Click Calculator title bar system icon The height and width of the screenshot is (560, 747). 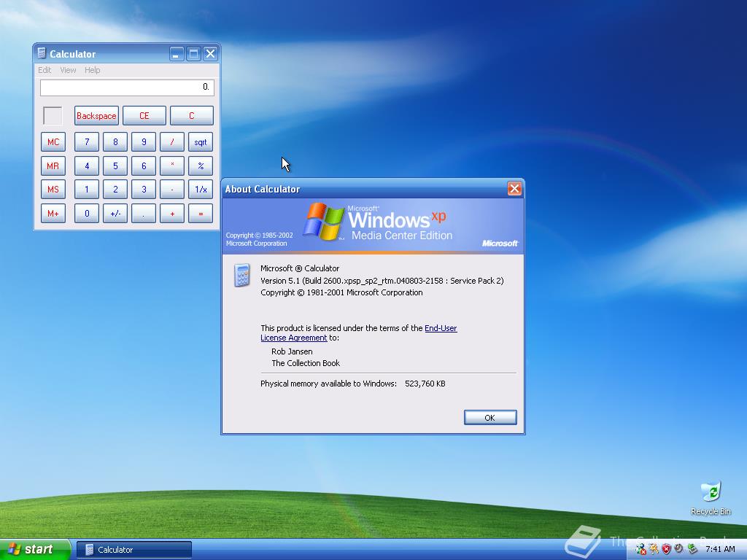click(x=42, y=53)
